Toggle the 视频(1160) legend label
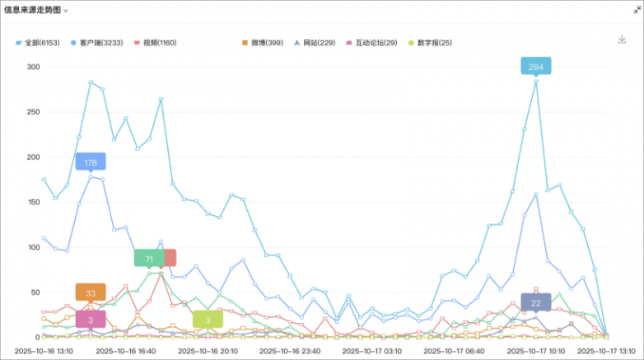Image resolution: width=644 pixels, height=360 pixels. click(x=160, y=42)
